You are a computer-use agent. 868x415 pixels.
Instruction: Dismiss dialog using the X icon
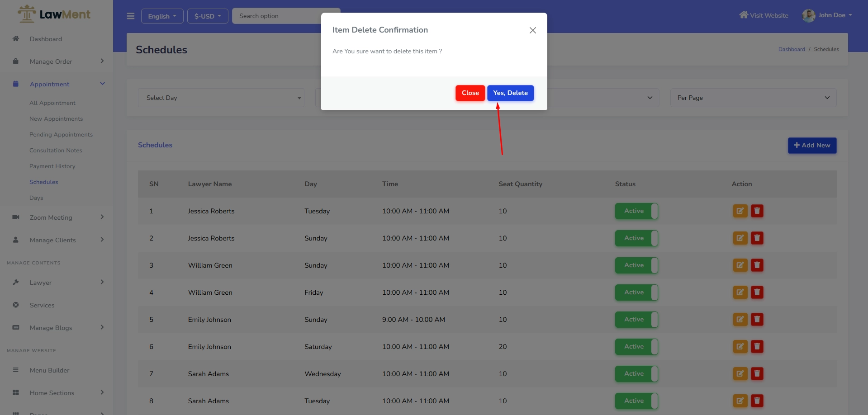click(x=532, y=30)
